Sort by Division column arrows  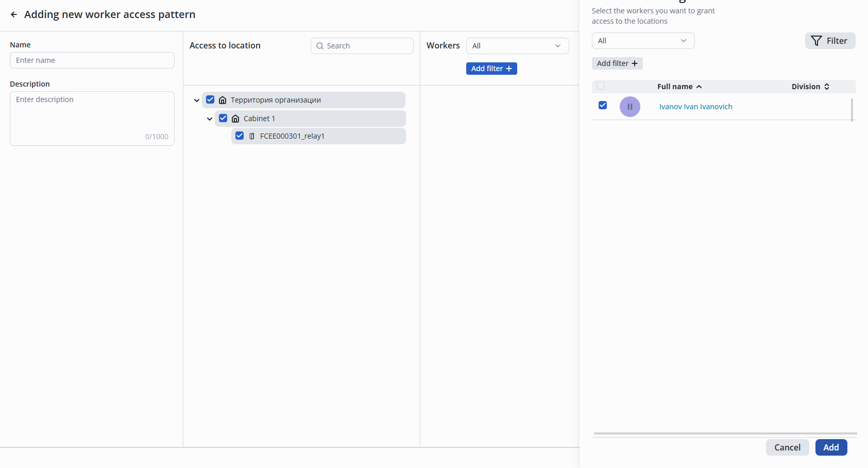827,87
